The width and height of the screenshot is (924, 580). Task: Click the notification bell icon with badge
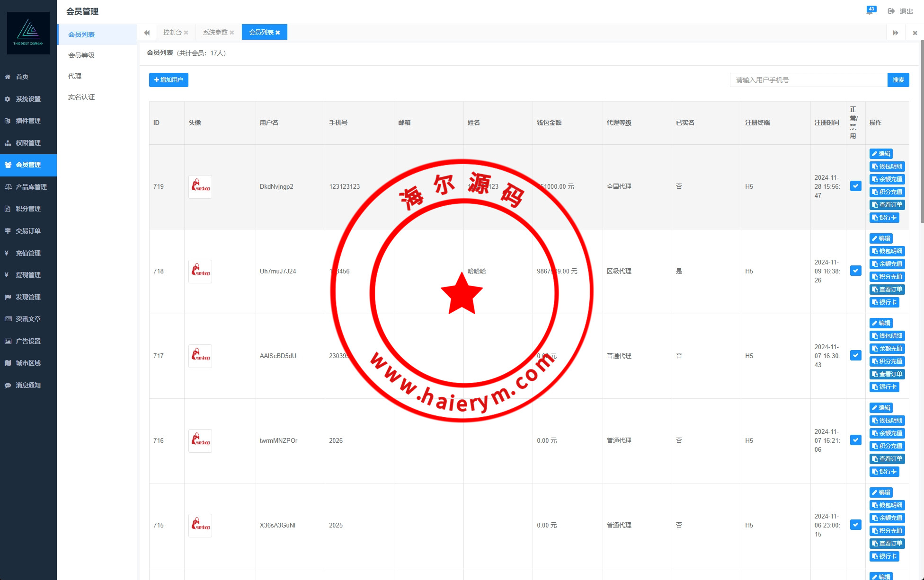(870, 11)
